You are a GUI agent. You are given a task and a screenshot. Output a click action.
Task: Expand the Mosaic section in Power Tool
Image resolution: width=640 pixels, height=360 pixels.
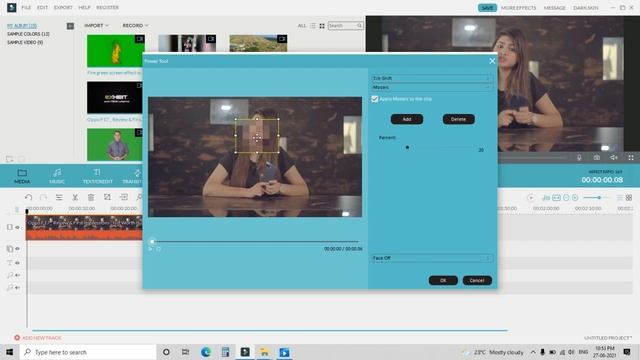pos(431,87)
